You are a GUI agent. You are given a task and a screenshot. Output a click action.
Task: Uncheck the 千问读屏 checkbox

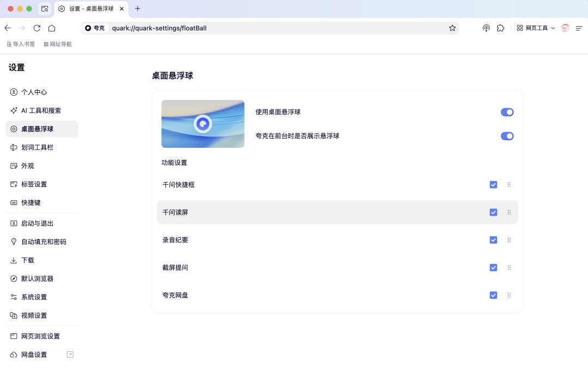pyautogui.click(x=493, y=213)
